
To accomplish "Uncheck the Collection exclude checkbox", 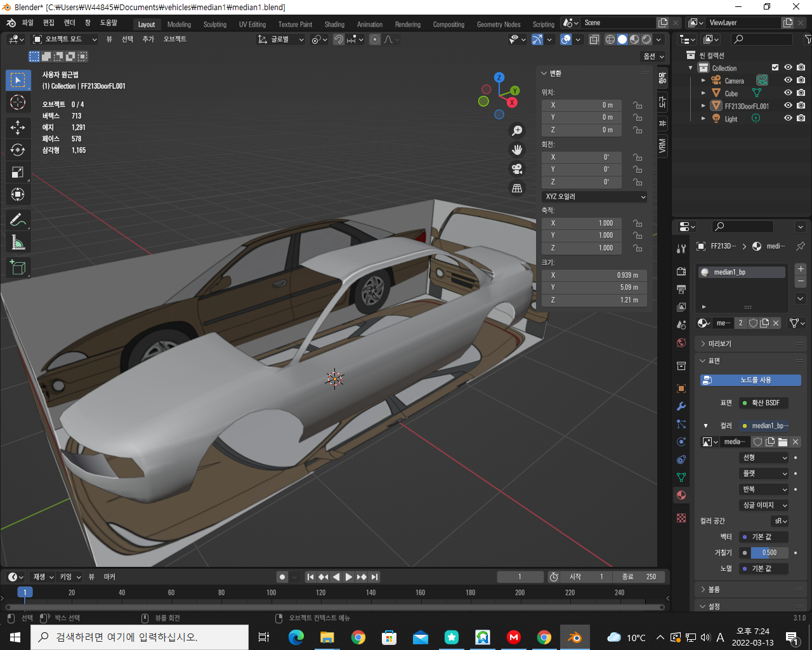I will coord(775,67).
